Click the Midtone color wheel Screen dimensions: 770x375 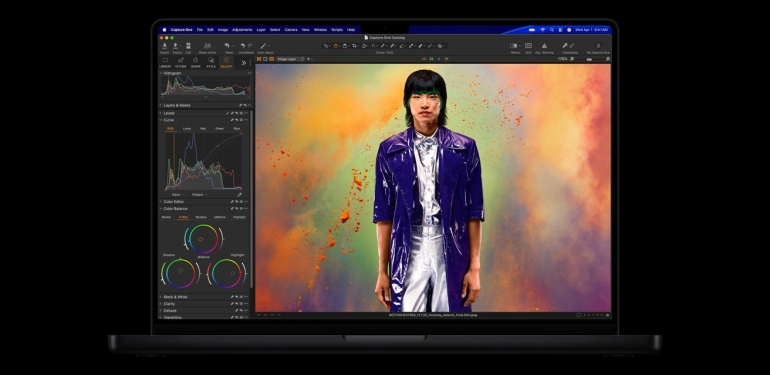coord(203,239)
